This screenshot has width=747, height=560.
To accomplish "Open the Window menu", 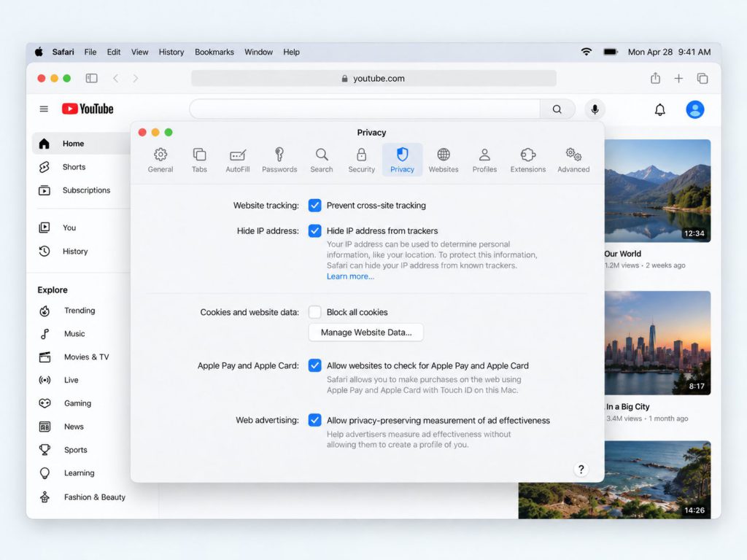I will pyautogui.click(x=259, y=52).
